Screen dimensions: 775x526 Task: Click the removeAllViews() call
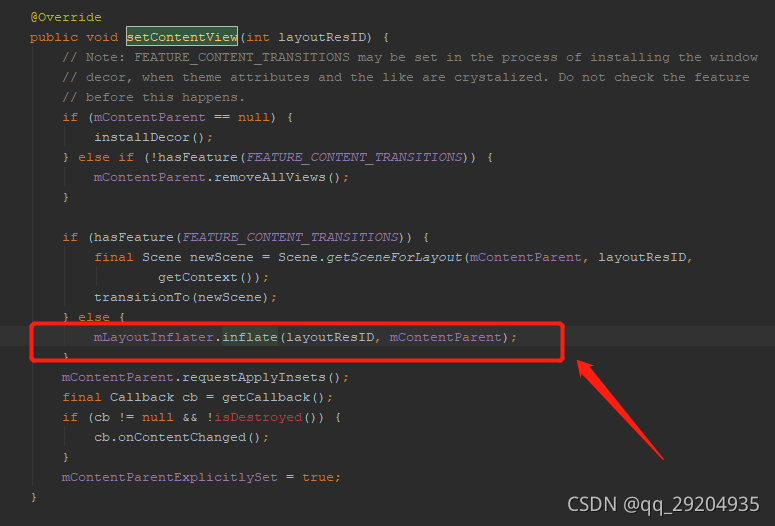click(x=277, y=177)
